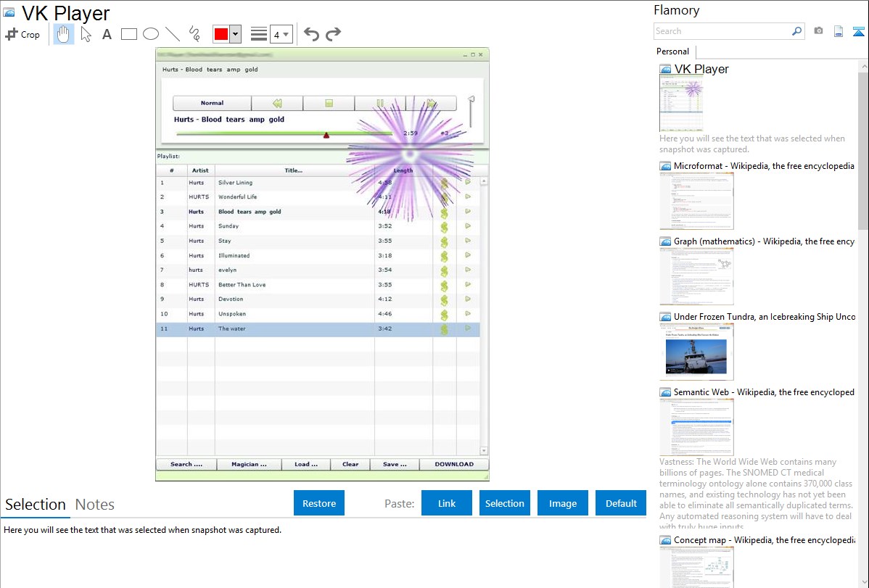Select the Crop tool
869x588 pixels.
[x=22, y=34]
